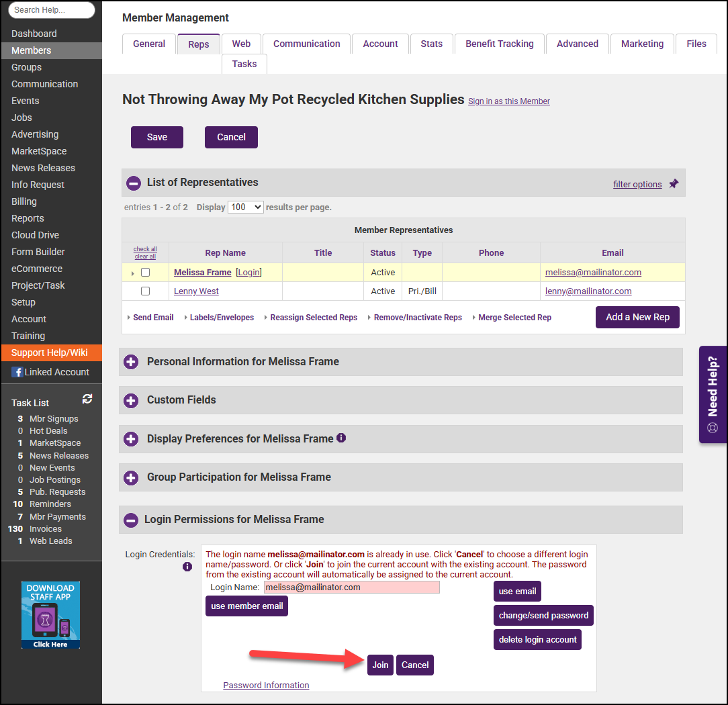Open Support Help/Wiki in sidebar
This screenshot has width=728, height=705.
[52, 352]
